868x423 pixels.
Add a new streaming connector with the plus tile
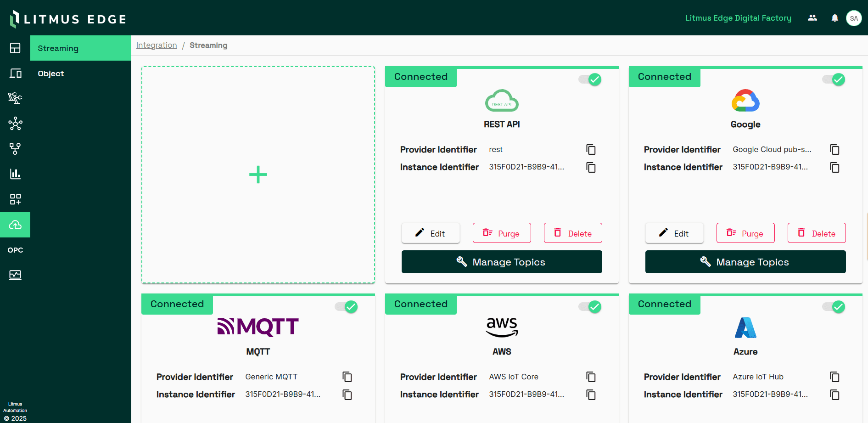click(258, 175)
